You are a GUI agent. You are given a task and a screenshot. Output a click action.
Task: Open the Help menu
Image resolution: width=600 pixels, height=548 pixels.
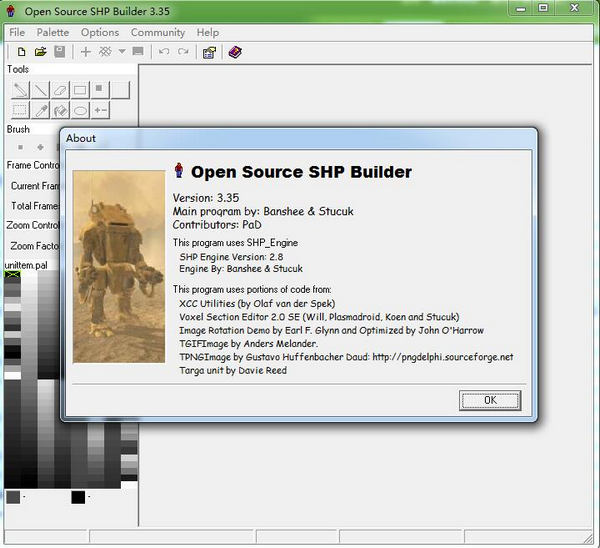coord(208,33)
